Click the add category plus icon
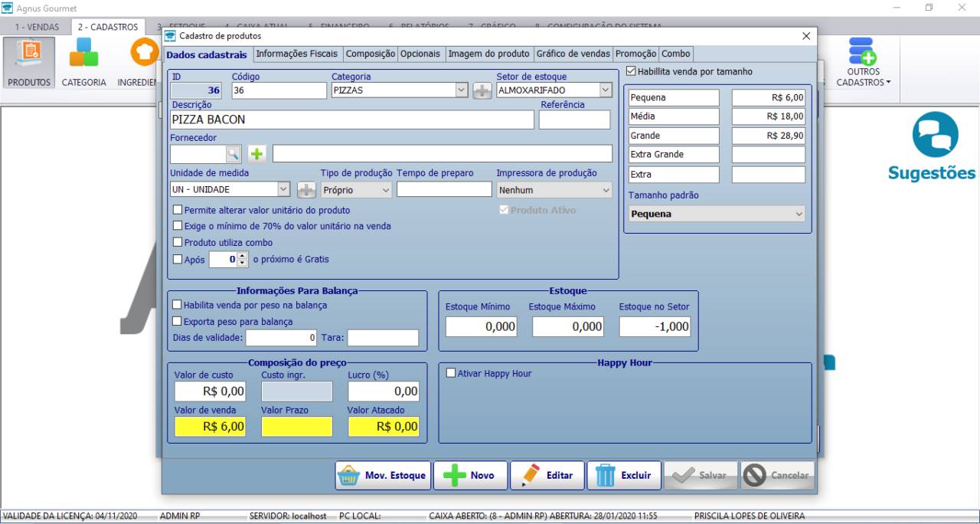The image size is (980, 524). click(x=482, y=90)
